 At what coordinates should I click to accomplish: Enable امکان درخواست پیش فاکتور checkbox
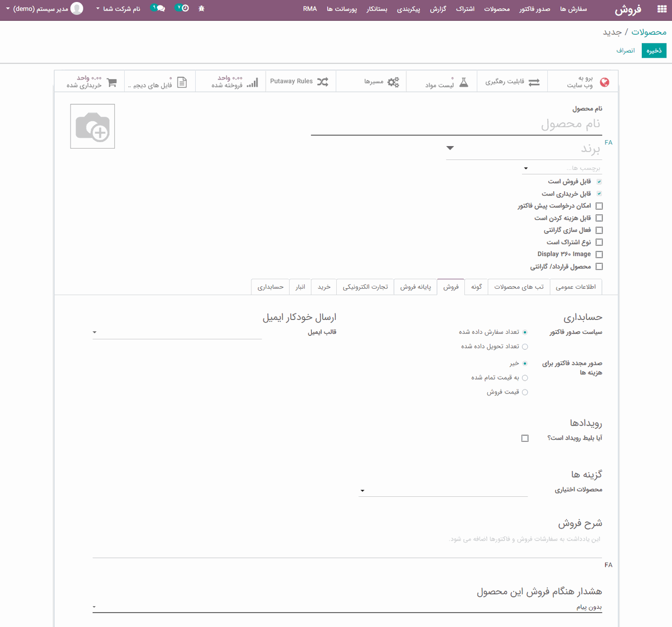599,205
